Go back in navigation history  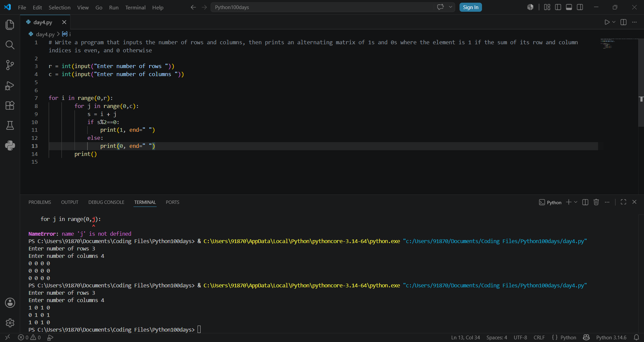point(193,7)
